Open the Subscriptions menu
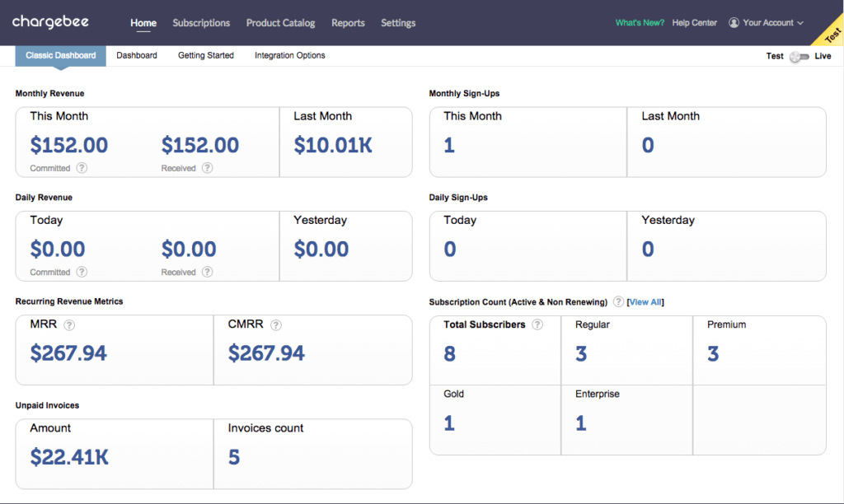 point(201,23)
